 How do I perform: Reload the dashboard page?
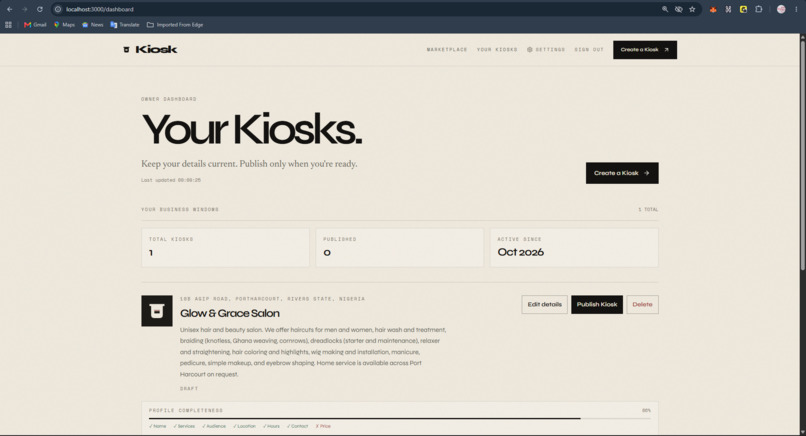40,9
